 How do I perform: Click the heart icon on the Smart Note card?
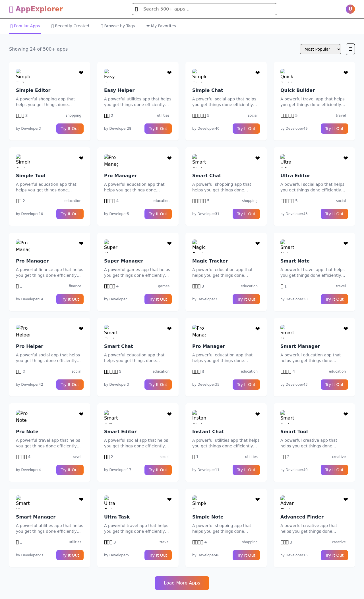tap(346, 243)
